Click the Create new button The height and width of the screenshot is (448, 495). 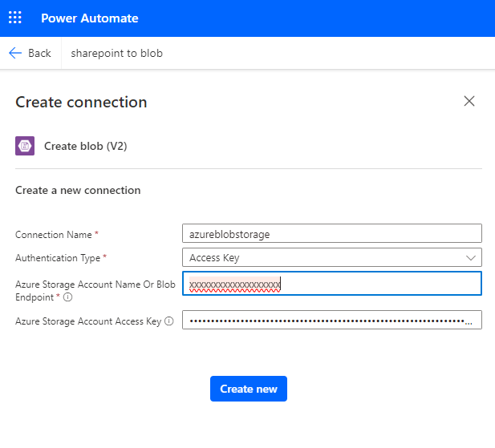click(x=249, y=389)
